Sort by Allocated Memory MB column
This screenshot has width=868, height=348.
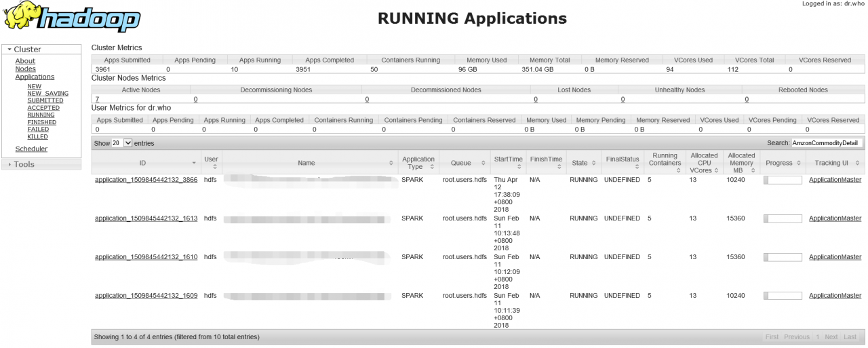click(x=741, y=163)
